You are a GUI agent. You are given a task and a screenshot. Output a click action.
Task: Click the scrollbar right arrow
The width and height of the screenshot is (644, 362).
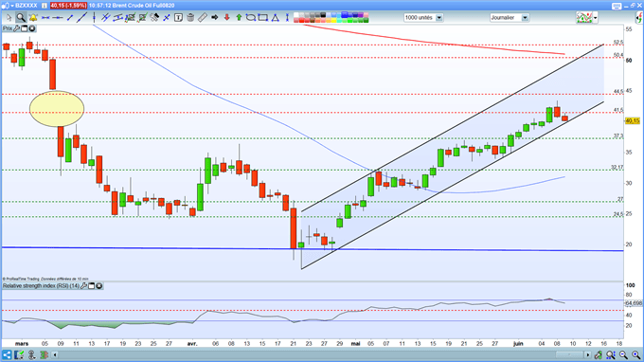click(x=588, y=354)
